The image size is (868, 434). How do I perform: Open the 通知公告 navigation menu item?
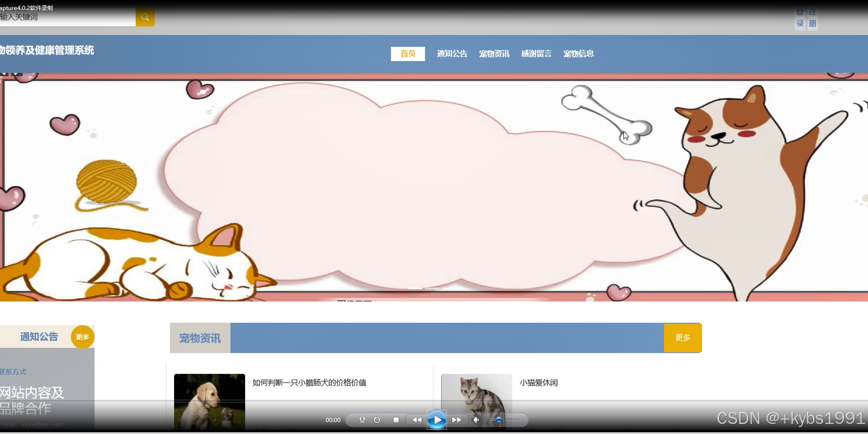[452, 54]
